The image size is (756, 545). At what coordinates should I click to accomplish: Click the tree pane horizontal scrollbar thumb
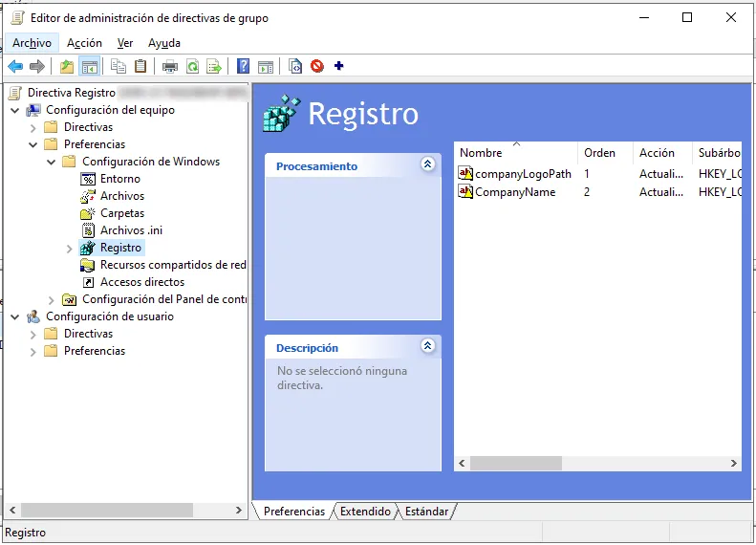pyautogui.click(x=107, y=511)
